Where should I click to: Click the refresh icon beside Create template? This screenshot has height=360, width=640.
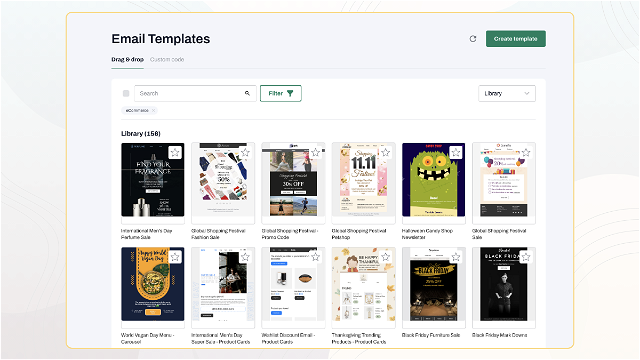(473, 39)
